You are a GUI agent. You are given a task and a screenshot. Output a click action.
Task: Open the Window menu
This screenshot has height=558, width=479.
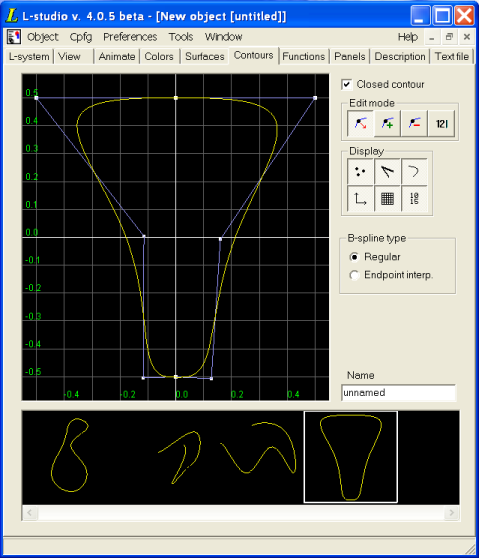223,37
